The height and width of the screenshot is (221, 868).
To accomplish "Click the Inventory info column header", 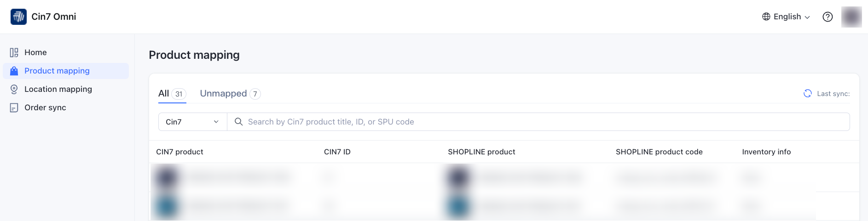I will 766,152.
